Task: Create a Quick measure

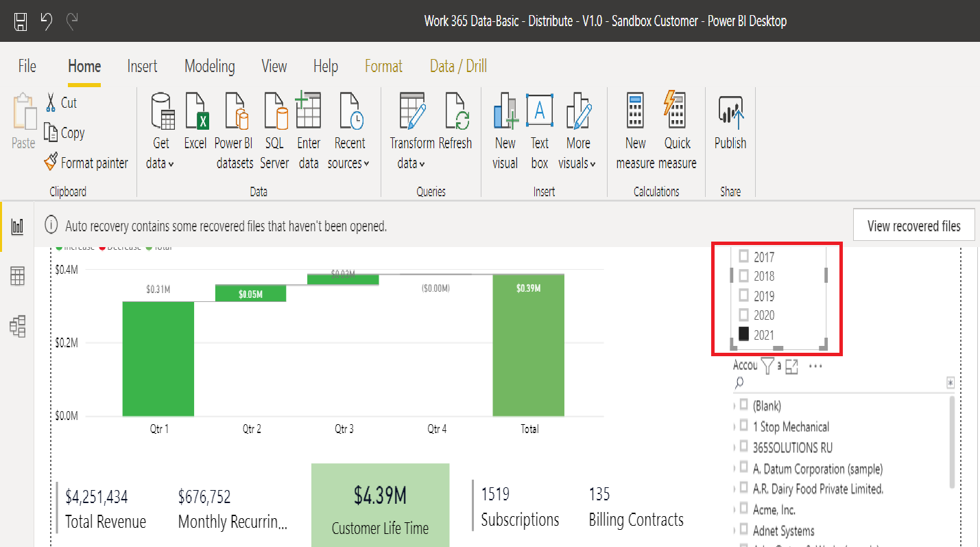Action: pos(678,132)
